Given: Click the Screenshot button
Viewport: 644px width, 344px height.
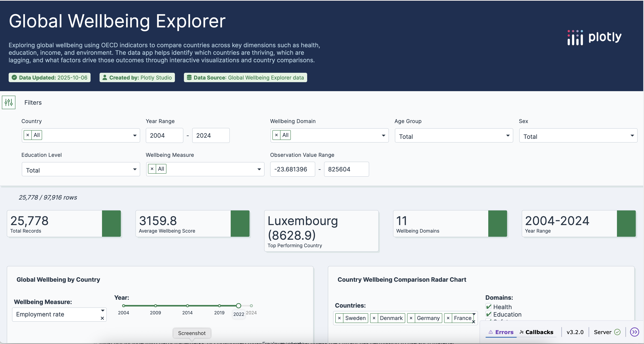Looking at the screenshot, I should (x=192, y=333).
